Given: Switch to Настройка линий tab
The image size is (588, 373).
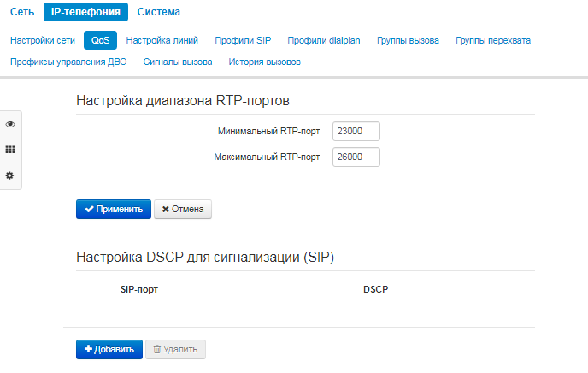Looking at the screenshot, I should pyautogui.click(x=162, y=40).
